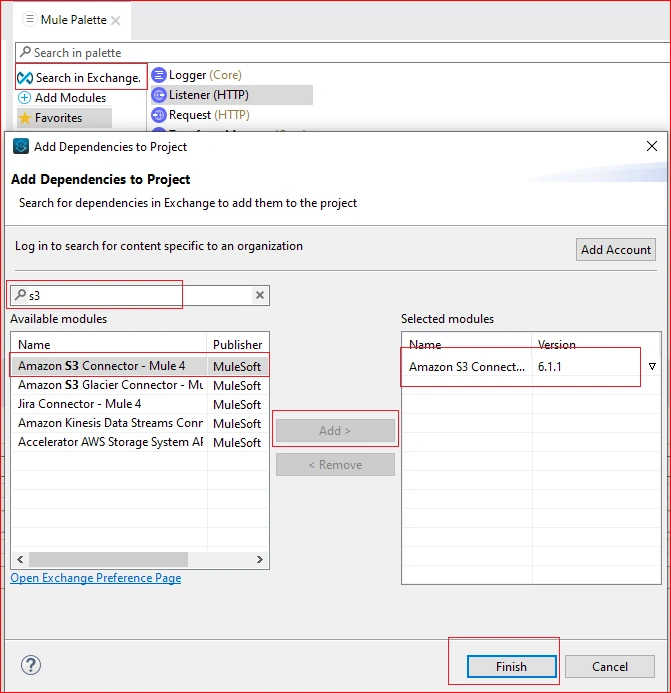
Task: Click the Add > button
Action: [335, 430]
